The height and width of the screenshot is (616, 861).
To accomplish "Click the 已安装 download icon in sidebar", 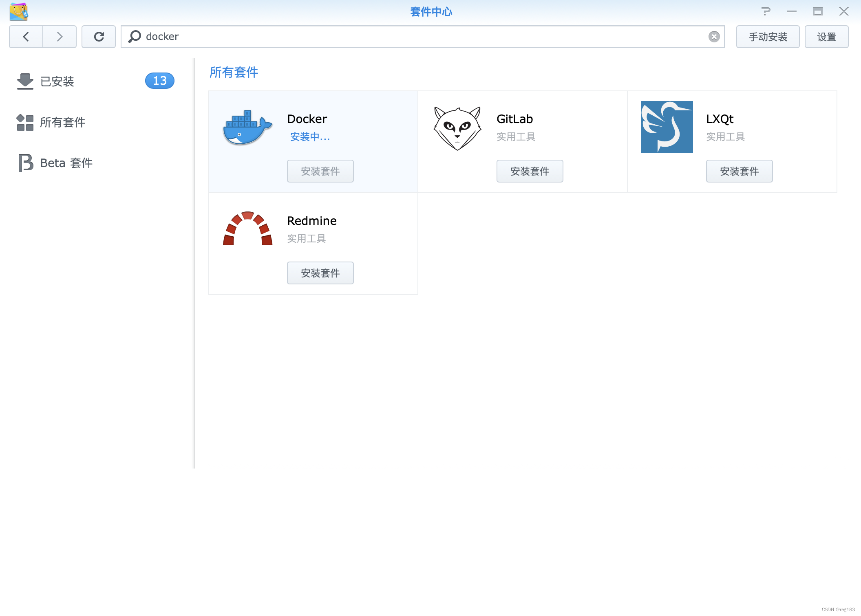I will [x=25, y=81].
